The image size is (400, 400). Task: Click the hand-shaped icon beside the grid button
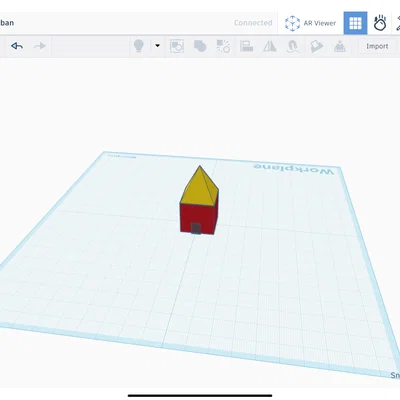tap(380, 23)
